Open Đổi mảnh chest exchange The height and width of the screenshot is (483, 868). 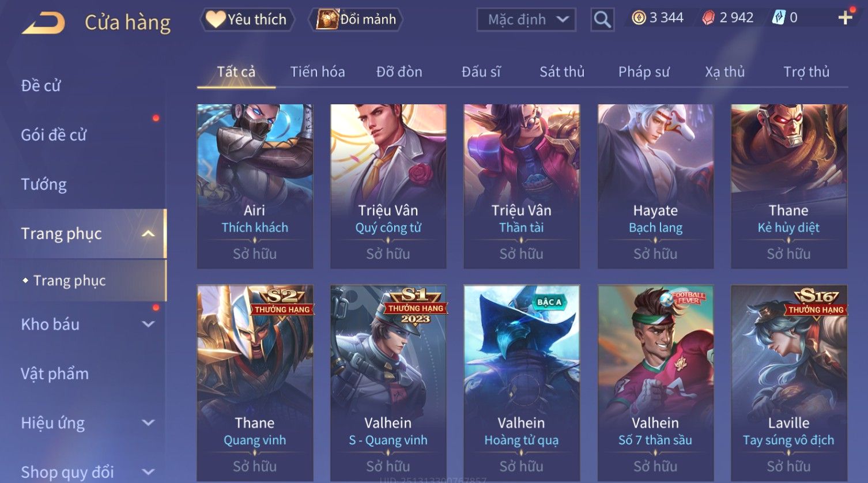(356, 20)
